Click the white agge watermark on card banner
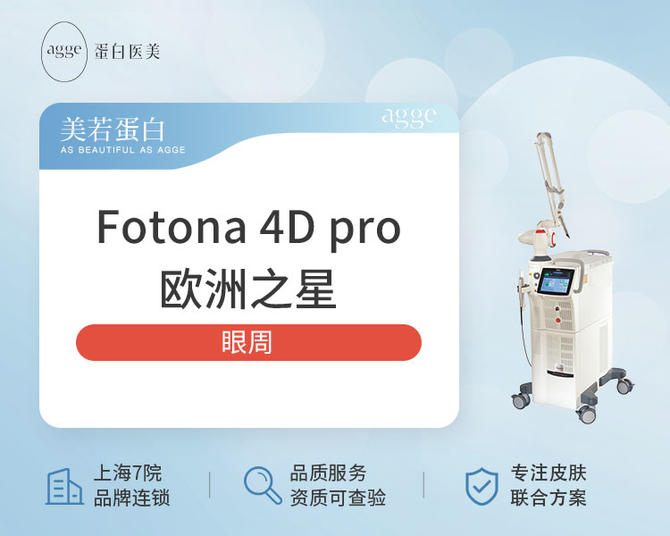670x536 pixels. [x=409, y=117]
